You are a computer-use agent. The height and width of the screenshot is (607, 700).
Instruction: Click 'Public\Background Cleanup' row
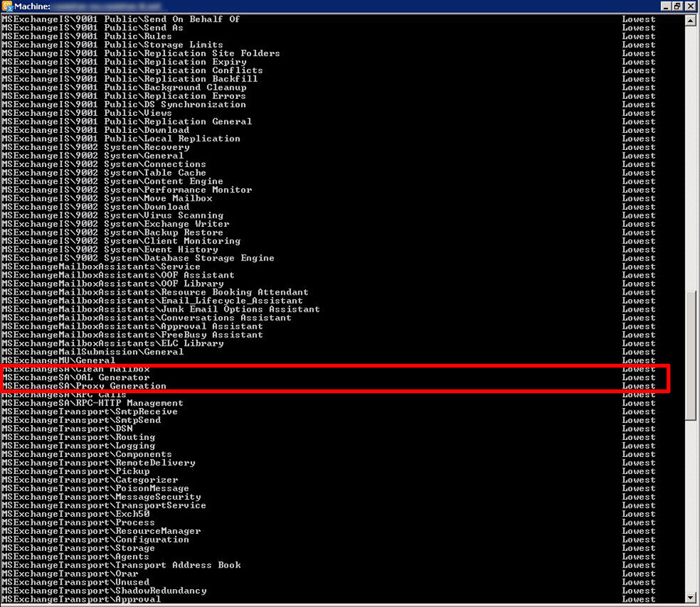pyautogui.click(x=328, y=87)
